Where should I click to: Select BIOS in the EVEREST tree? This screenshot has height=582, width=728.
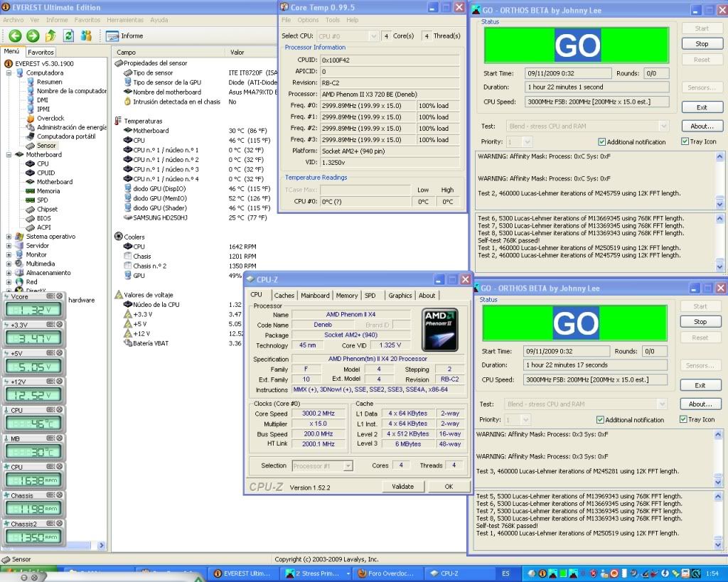(39, 218)
